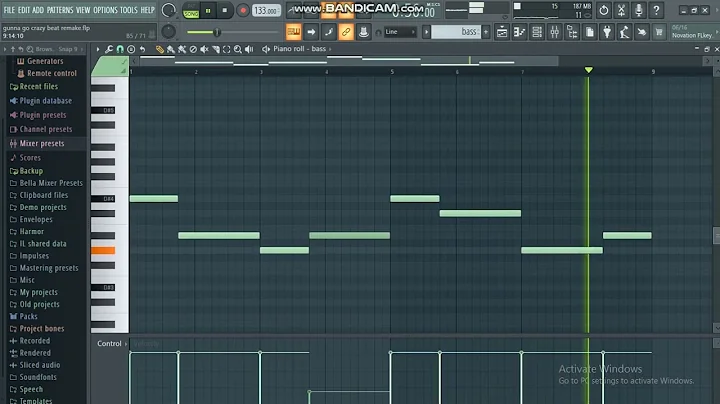Choose the Zoom magnifier tool
The height and width of the screenshot is (404, 720).
238,49
